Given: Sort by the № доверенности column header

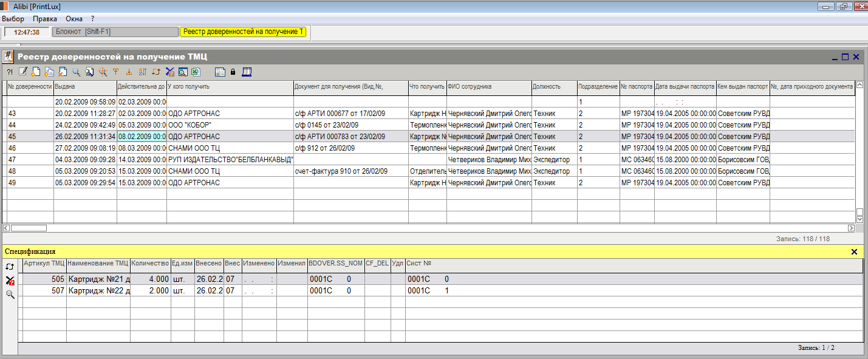Looking at the screenshot, I should pos(29,87).
